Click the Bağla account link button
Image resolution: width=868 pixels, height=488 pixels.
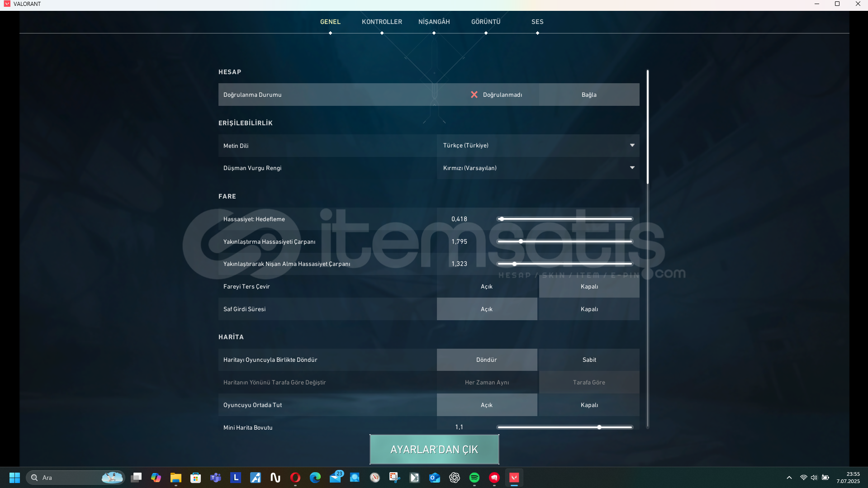pos(589,95)
